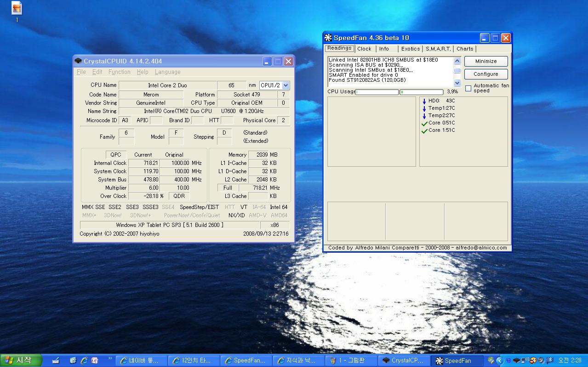The width and height of the screenshot is (588, 367).
Task: Open the S.M.A.R.T. tab in SpeedFan
Action: click(x=438, y=49)
